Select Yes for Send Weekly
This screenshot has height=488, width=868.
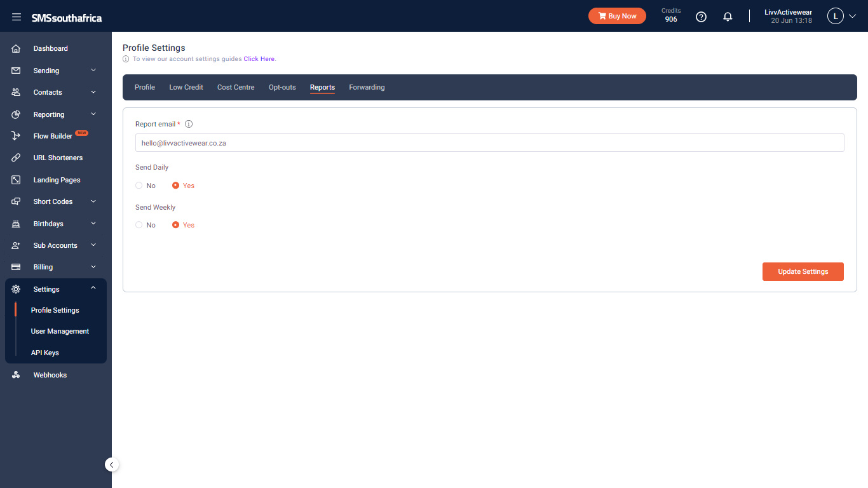(x=176, y=225)
